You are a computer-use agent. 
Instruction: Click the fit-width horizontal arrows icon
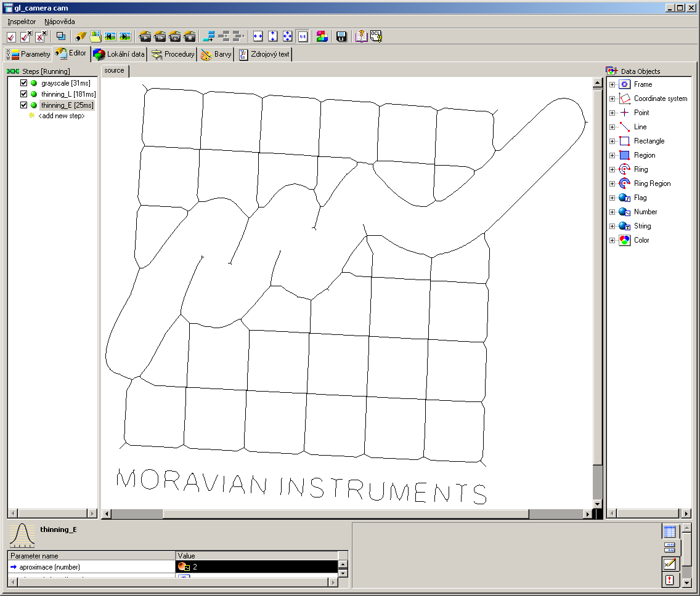[258, 36]
